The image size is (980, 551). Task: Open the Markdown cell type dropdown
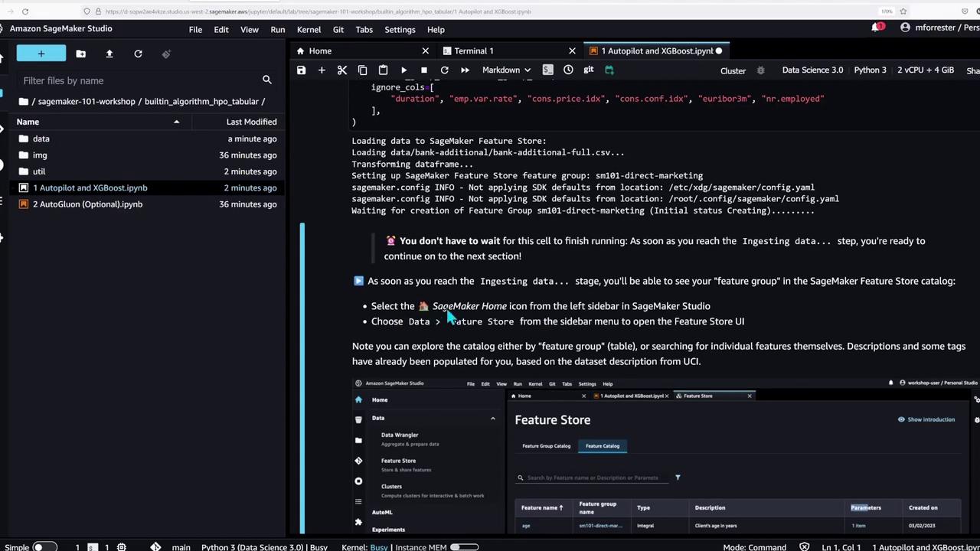tap(506, 70)
